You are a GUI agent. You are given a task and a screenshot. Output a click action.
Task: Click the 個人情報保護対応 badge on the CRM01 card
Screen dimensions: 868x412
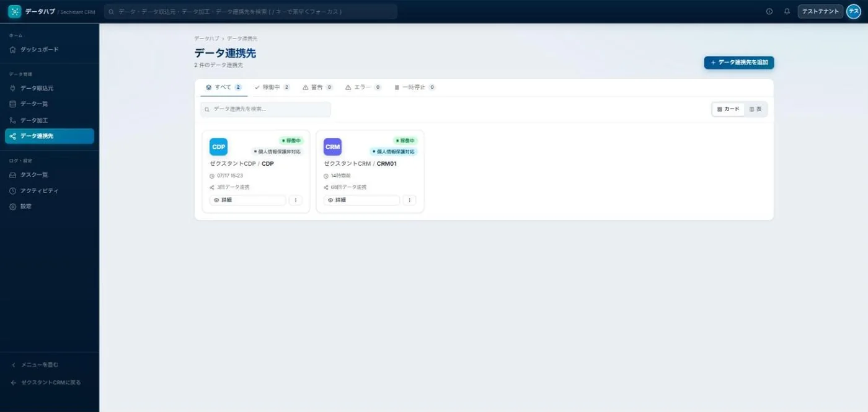394,151
